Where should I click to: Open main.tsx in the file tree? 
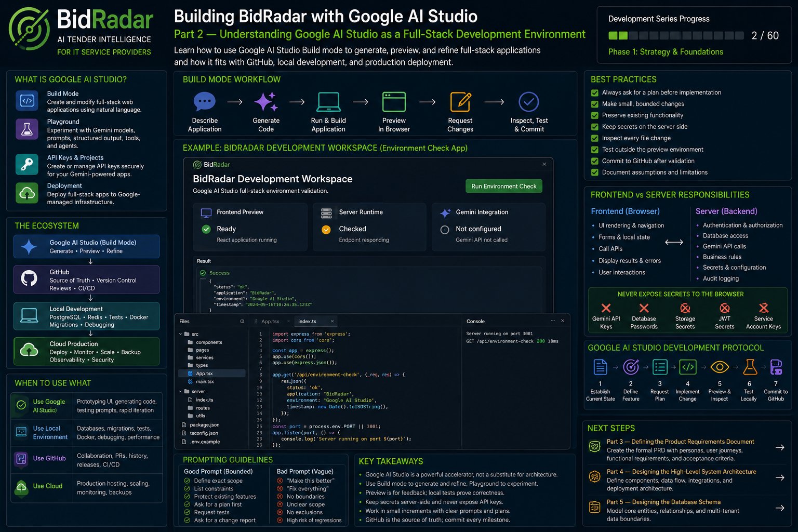[205, 381]
